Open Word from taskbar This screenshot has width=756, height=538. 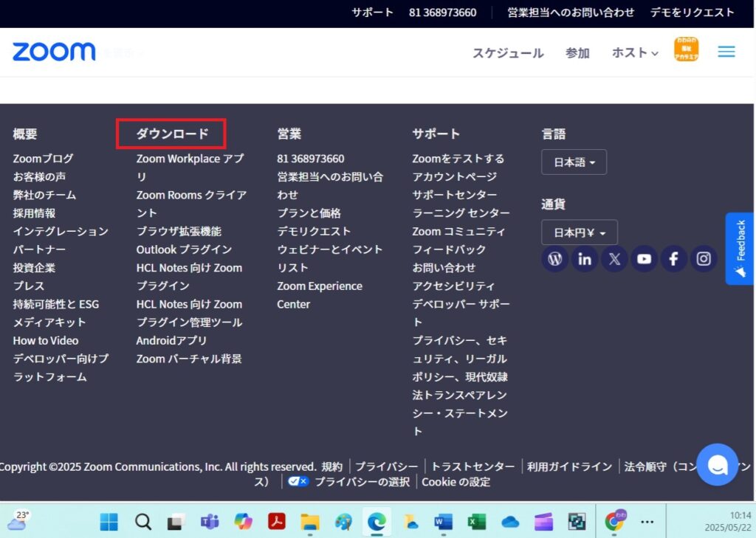tap(443, 522)
